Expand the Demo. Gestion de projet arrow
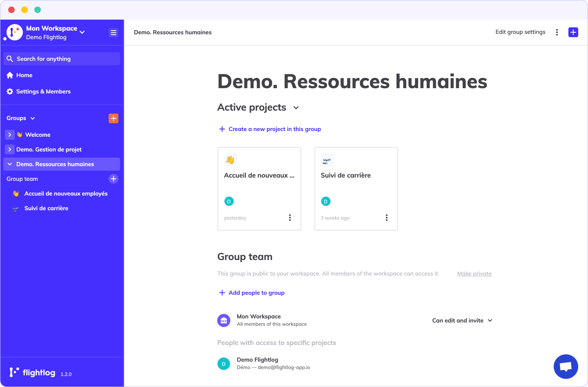 pos(10,149)
